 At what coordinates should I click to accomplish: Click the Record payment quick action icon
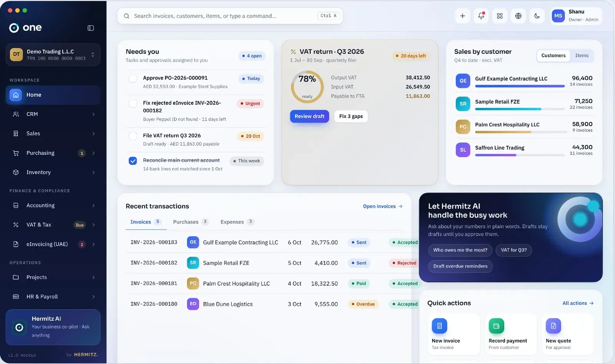(x=496, y=326)
